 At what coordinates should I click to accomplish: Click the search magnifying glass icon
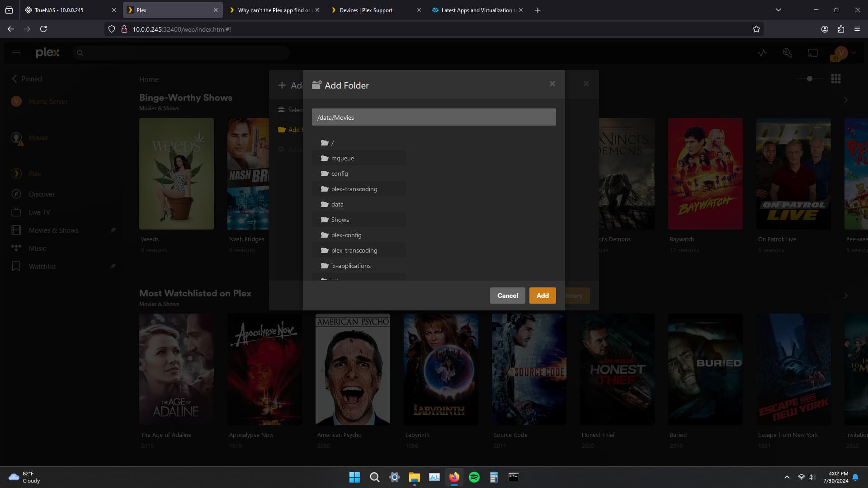[x=80, y=53]
